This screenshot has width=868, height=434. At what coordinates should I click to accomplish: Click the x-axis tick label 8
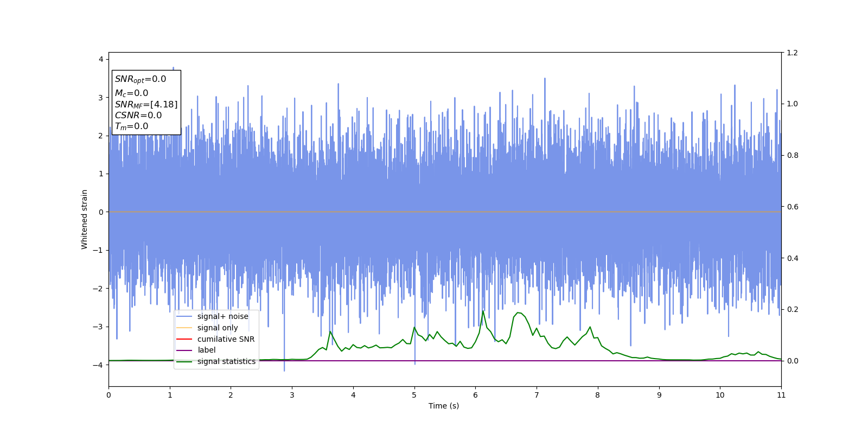pyautogui.click(x=598, y=395)
